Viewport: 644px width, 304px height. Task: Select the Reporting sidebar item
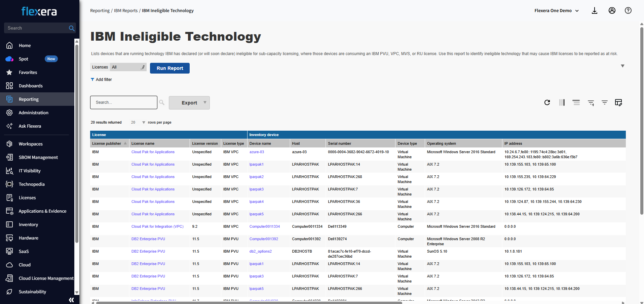37,99
